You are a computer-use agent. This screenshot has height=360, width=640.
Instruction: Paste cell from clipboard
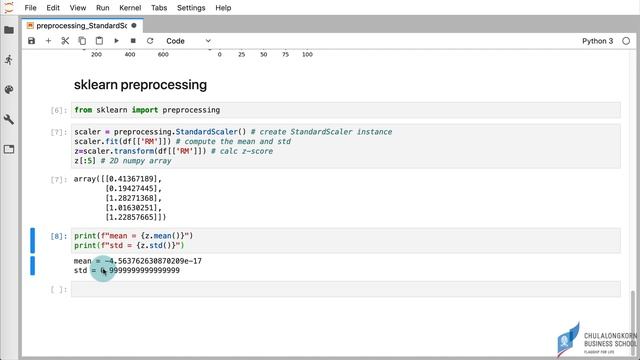99,41
